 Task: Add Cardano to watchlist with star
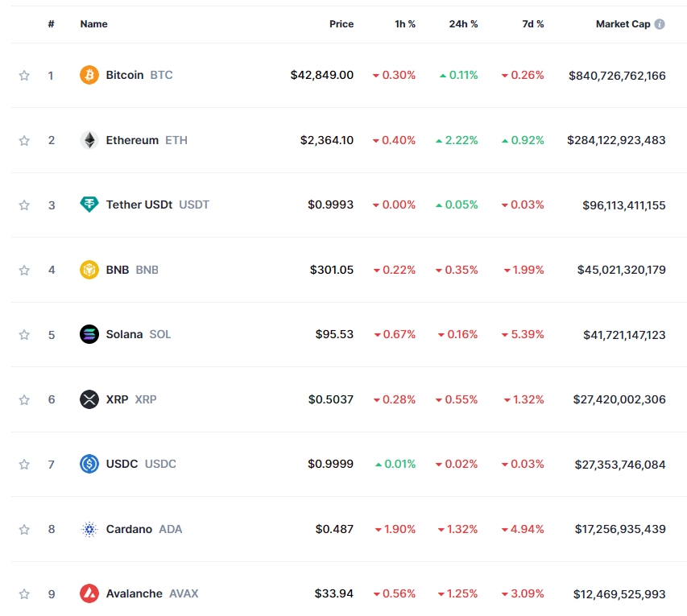tap(24, 529)
